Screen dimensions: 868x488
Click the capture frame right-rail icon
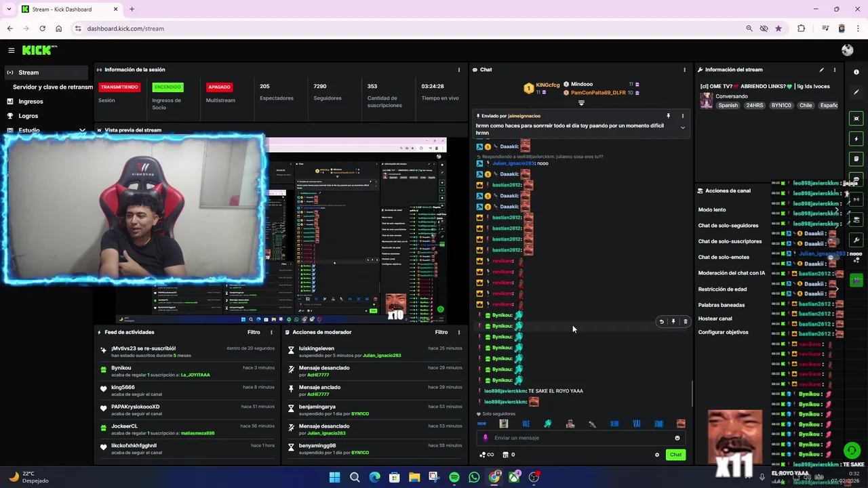856,119
